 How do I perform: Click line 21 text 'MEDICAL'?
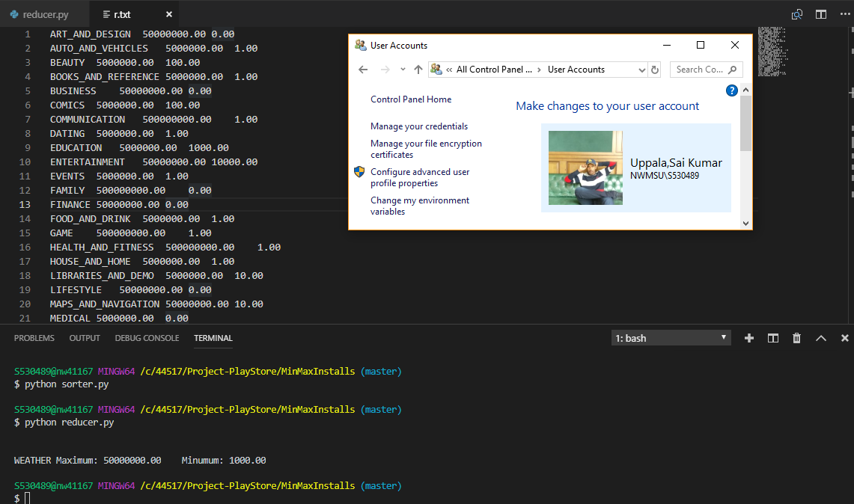[x=70, y=319]
